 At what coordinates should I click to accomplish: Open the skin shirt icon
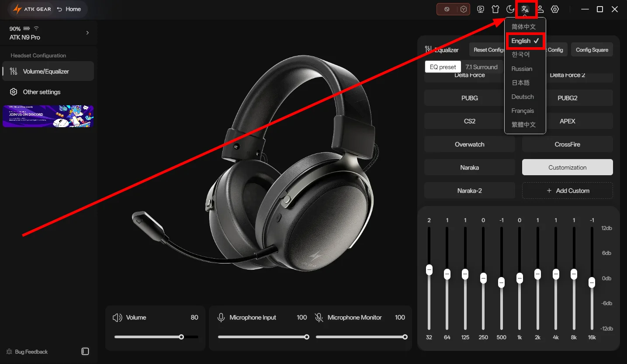(x=495, y=9)
